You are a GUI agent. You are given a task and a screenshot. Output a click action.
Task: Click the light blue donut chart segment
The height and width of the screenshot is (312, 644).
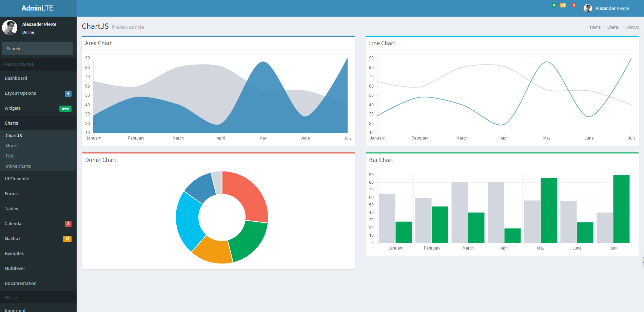pyautogui.click(x=188, y=221)
